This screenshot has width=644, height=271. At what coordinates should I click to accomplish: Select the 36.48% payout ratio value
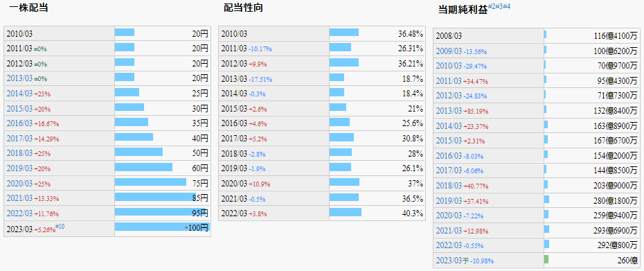tap(411, 33)
